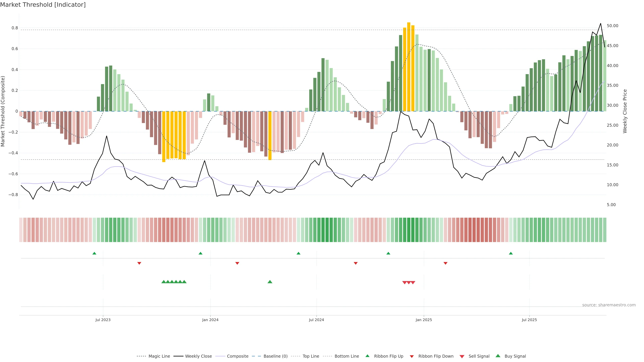Screen dimensions: 644x362
Task: Click the first green ribbon flip up marker
Action: 94,253
